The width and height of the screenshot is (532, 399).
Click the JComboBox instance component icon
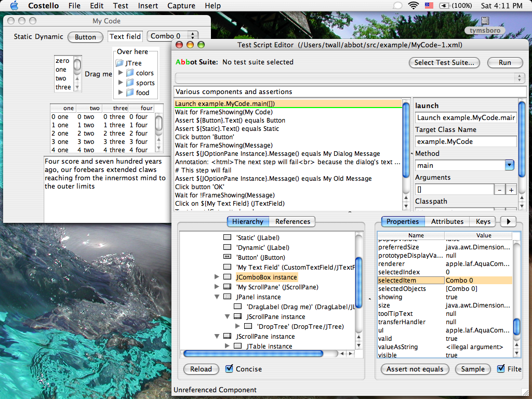(227, 277)
